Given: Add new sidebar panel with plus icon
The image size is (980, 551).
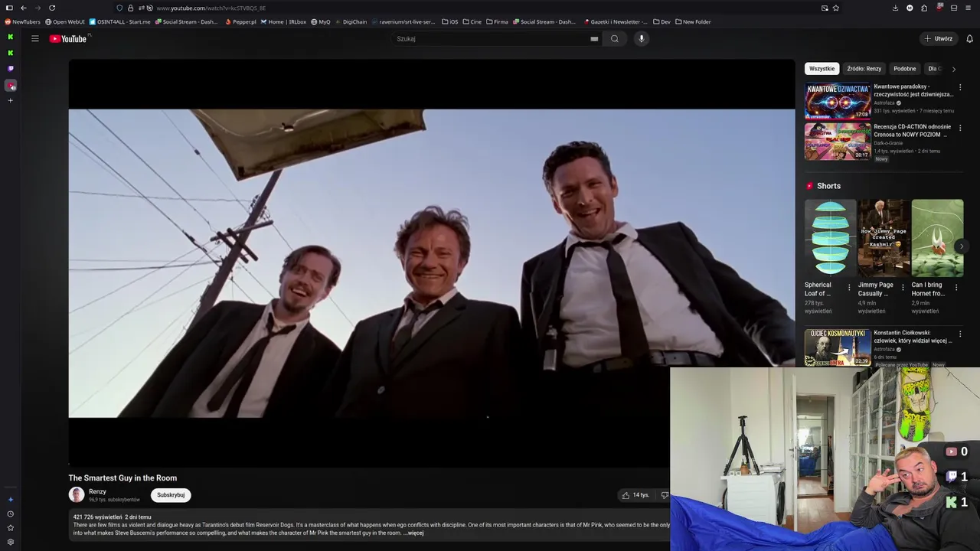Looking at the screenshot, I should [10, 100].
